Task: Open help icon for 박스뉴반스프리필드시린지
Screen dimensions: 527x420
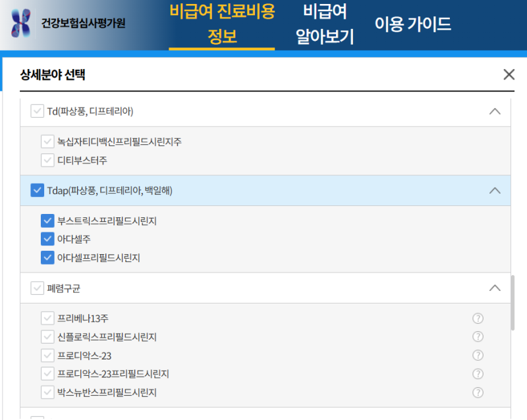Action: [478, 392]
